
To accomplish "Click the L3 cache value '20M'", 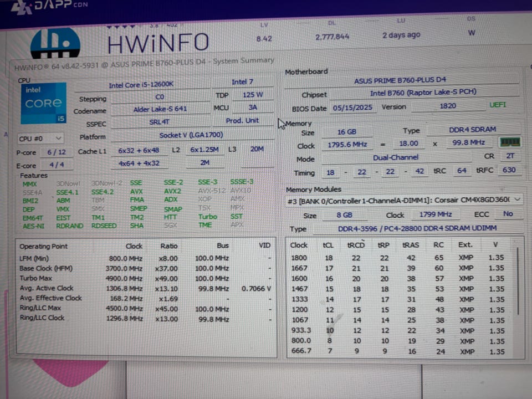I will pyautogui.click(x=257, y=149).
